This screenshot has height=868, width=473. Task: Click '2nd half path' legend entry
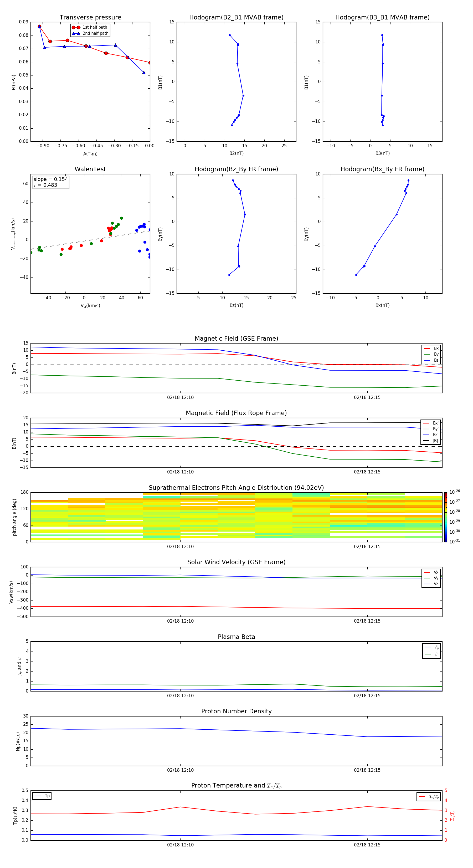click(91, 33)
